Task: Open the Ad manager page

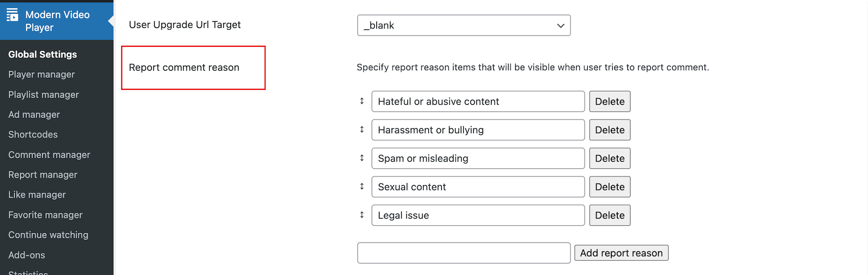Action: (34, 114)
